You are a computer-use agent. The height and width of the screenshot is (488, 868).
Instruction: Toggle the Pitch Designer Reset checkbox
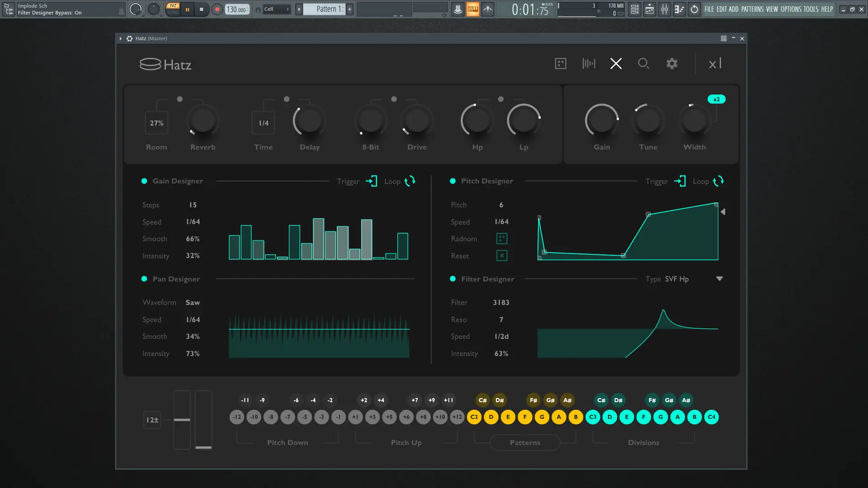pos(502,256)
